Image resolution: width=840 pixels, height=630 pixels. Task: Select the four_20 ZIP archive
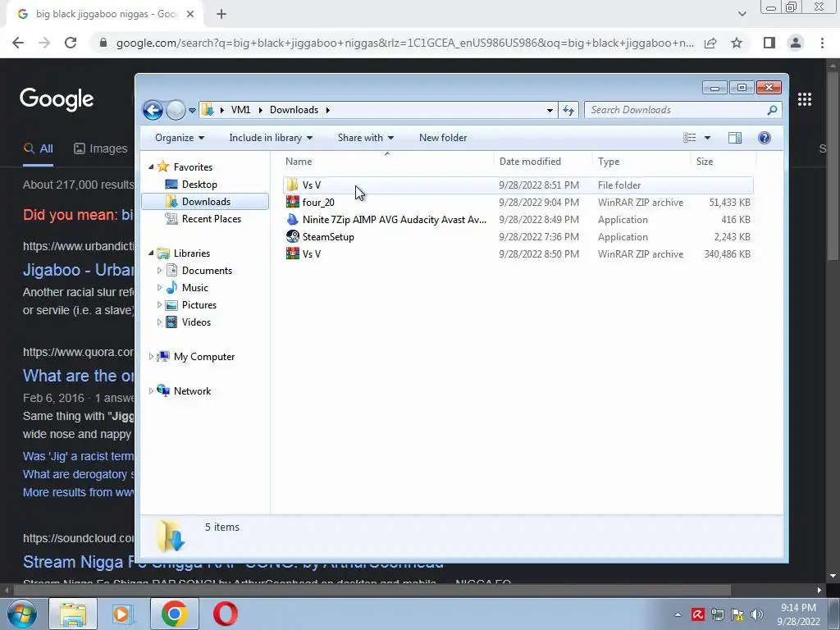coord(518,203)
